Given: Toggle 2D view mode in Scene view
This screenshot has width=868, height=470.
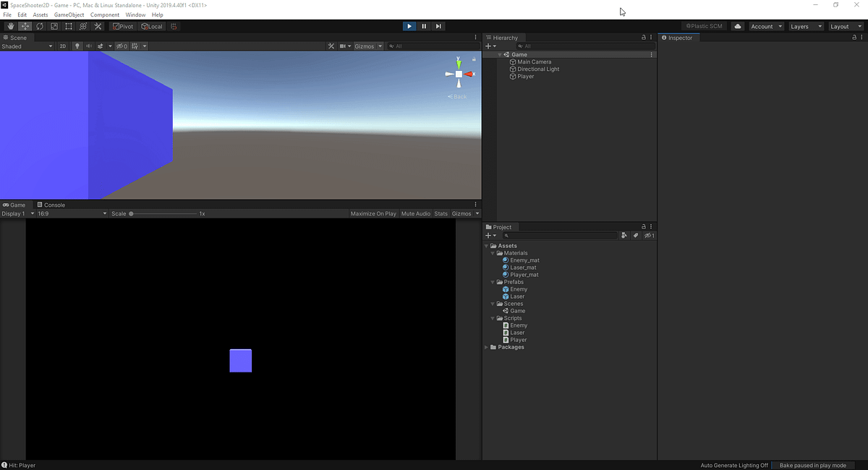Looking at the screenshot, I should coord(63,46).
